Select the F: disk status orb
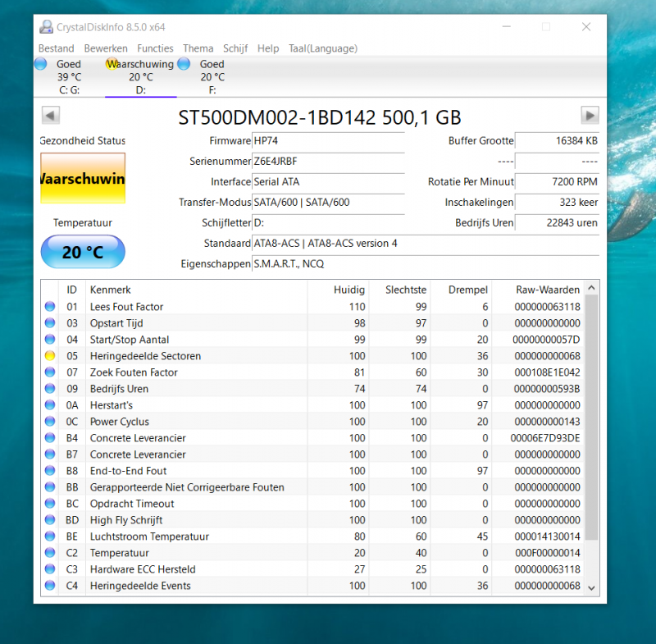 coord(184,64)
